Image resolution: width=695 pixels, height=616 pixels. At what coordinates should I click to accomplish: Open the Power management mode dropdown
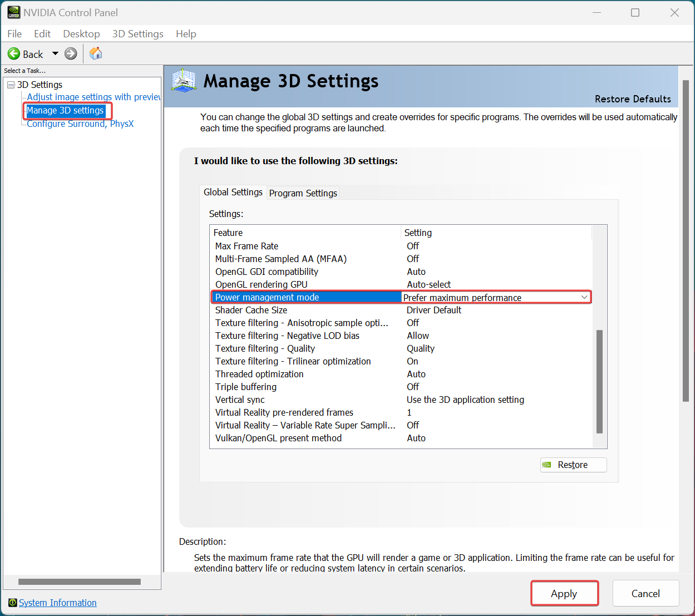coord(584,298)
